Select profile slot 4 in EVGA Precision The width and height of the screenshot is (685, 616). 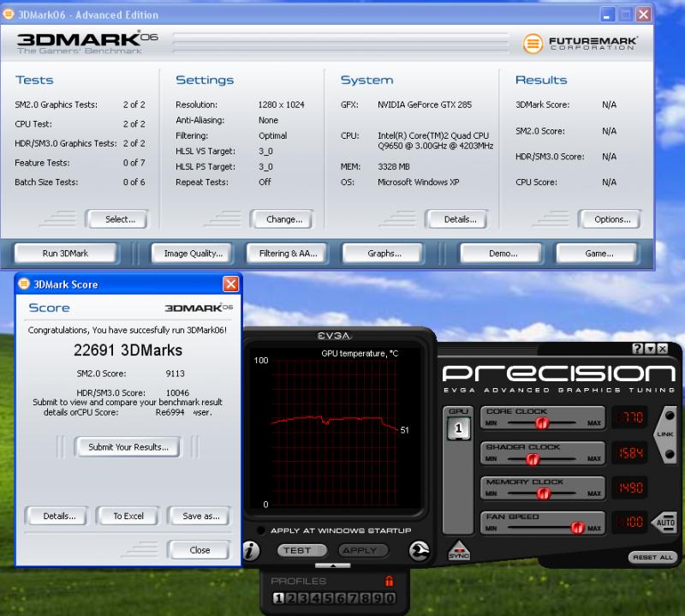coord(315,598)
